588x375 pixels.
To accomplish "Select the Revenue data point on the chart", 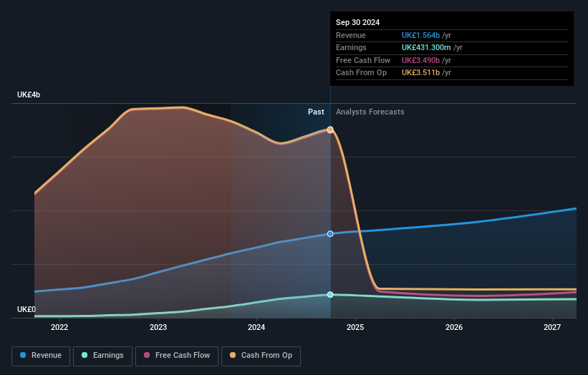I will [330, 234].
